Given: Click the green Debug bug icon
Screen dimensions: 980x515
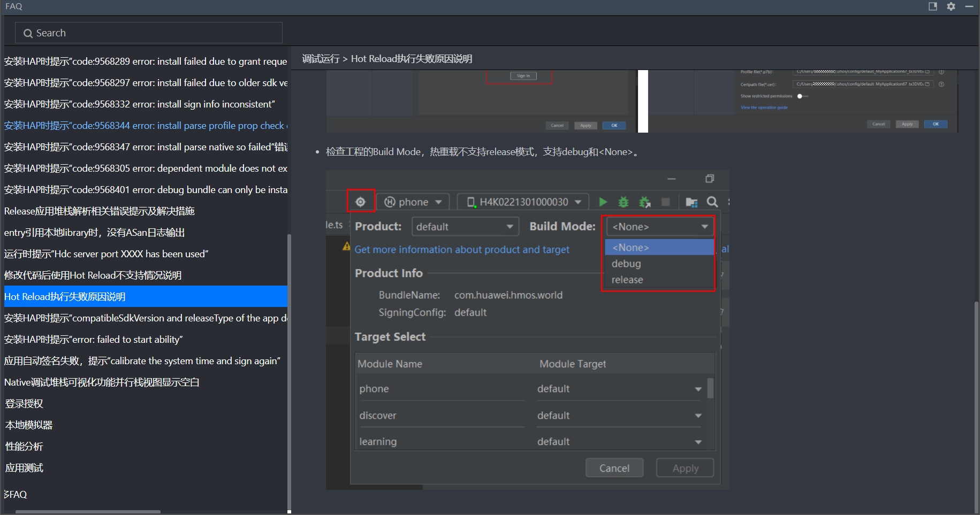Looking at the screenshot, I should pos(624,202).
